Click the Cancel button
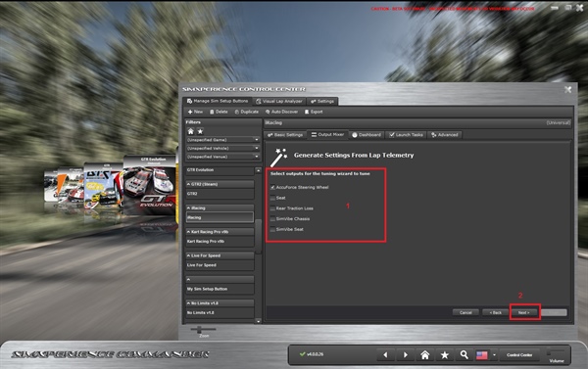The image size is (588, 369). pos(465,312)
